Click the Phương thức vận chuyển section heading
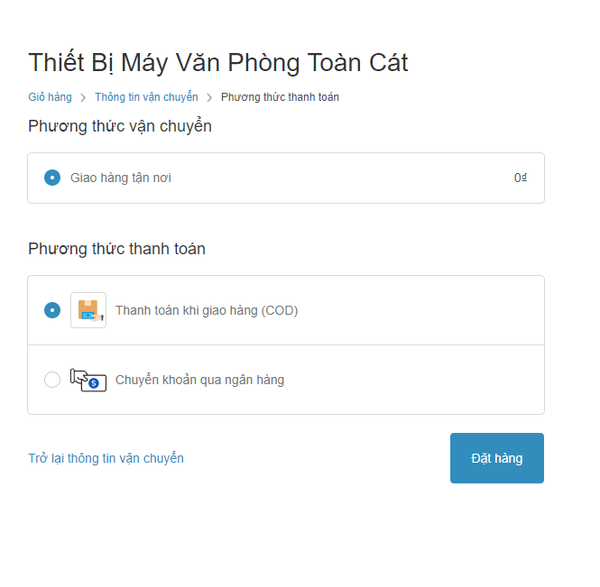 (120, 127)
